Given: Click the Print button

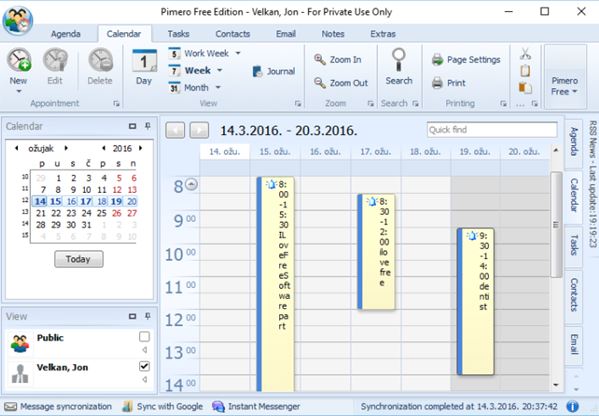Looking at the screenshot, I should point(448,83).
